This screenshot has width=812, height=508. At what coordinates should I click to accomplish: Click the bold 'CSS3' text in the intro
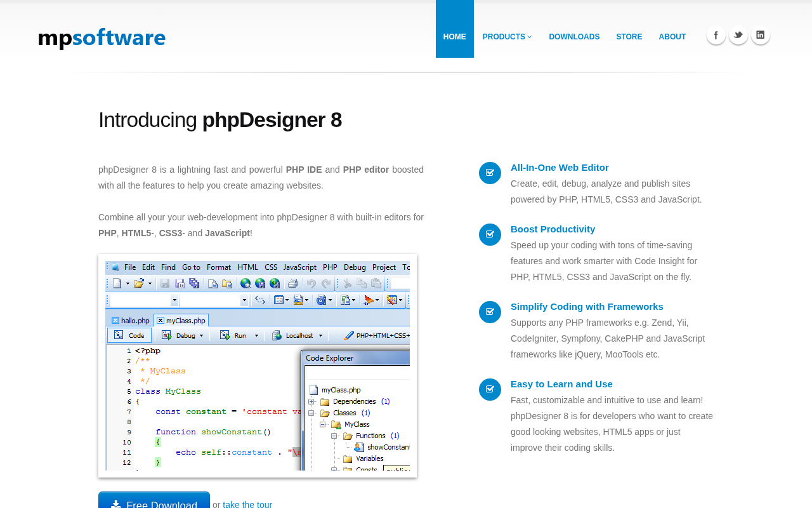pos(171,233)
